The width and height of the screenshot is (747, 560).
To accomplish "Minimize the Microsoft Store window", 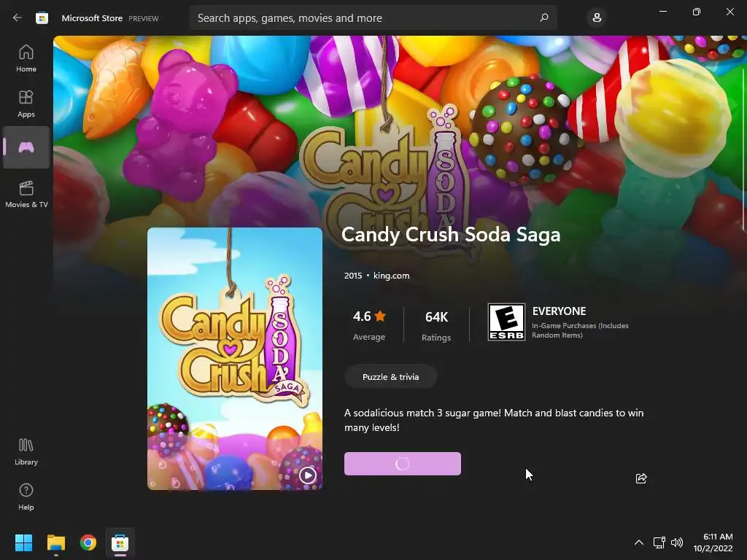I will tap(663, 12).
